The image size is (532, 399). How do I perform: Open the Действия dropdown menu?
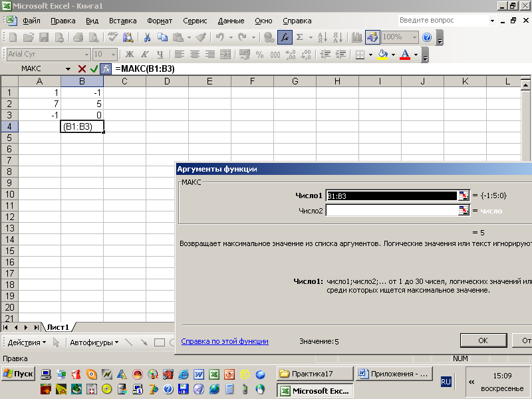[x=27, y=342]
